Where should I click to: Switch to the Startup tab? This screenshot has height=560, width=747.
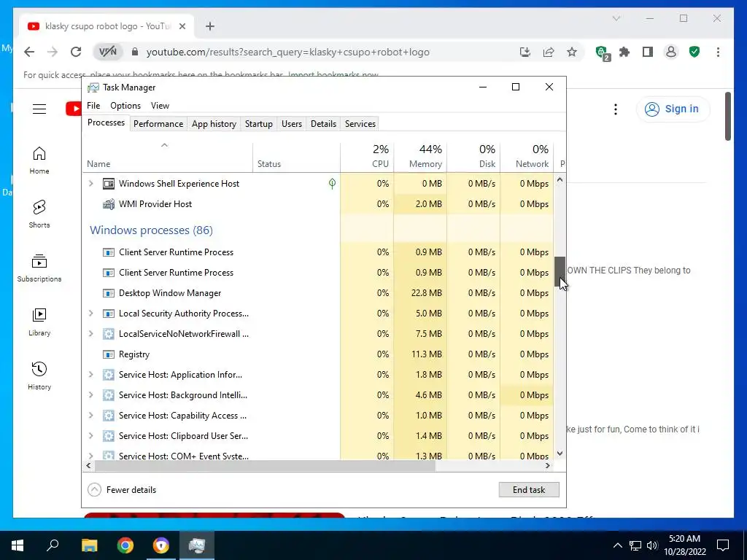coord(259,124)
